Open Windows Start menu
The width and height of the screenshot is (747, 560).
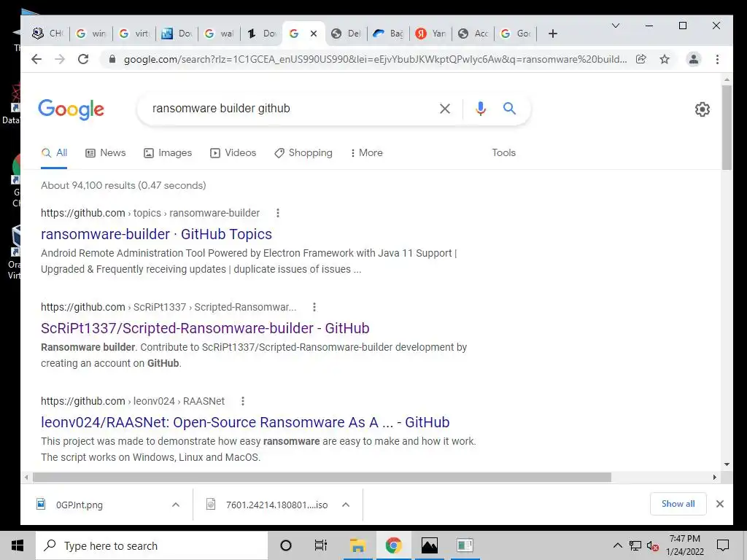pos(18,545)
